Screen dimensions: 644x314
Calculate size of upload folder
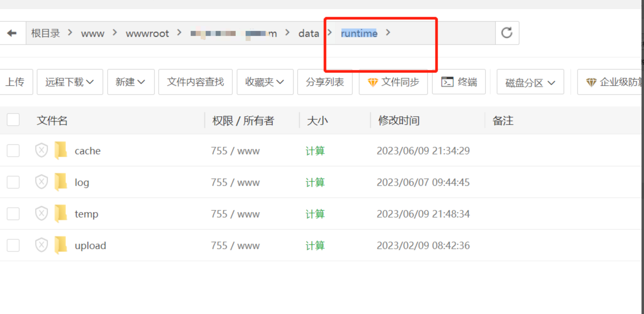(315, 246)
